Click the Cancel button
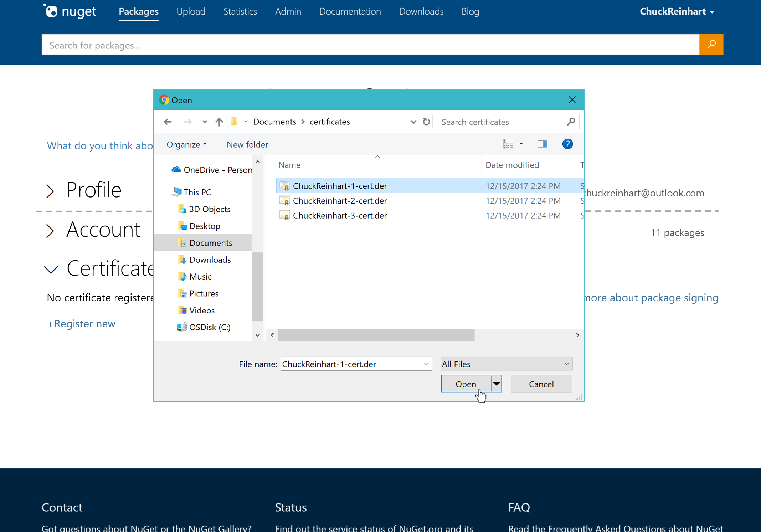The image size is (761, 532). [x=541, y=384]
